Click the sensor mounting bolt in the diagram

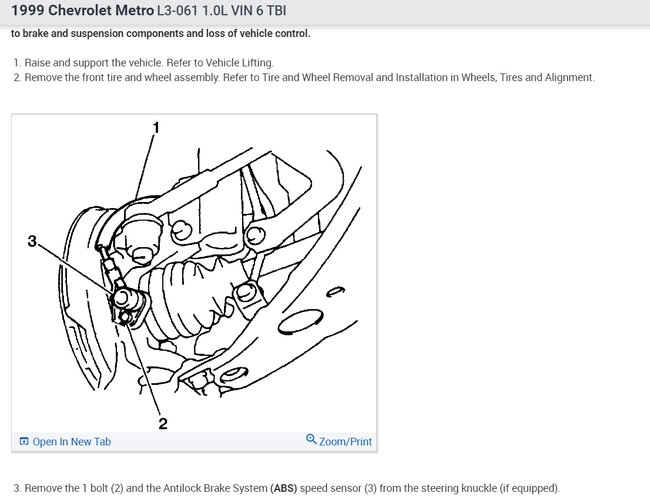click(x=125, y=318)
